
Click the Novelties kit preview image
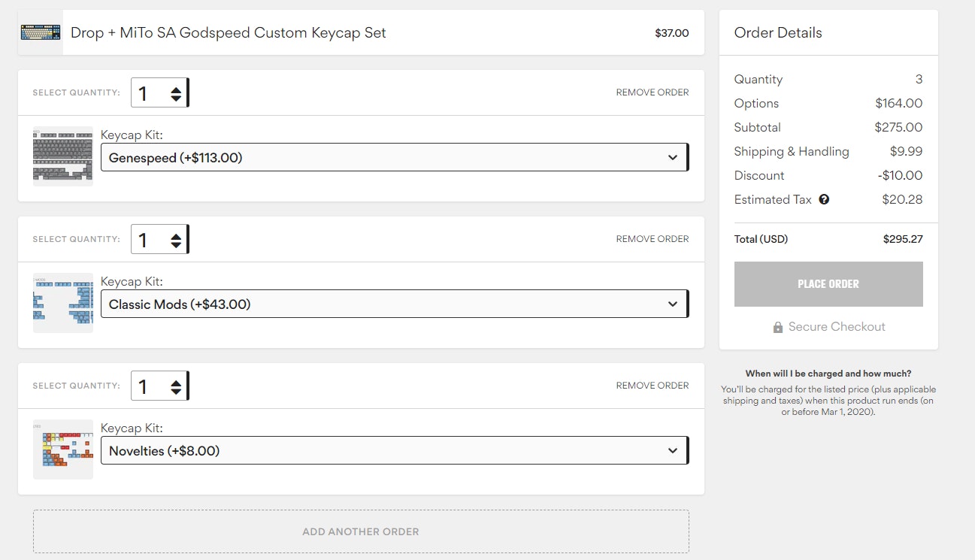[63, 450]
